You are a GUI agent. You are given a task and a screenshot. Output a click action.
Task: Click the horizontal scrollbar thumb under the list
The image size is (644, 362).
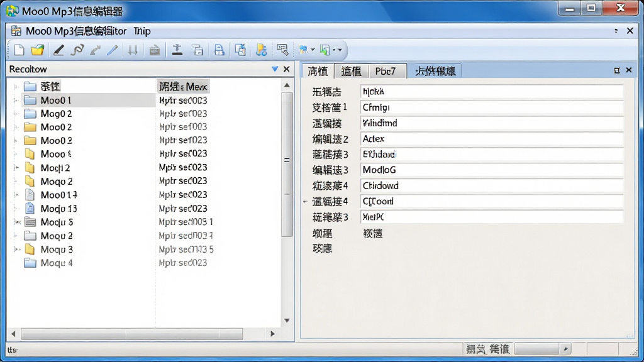tap(132, 334)
